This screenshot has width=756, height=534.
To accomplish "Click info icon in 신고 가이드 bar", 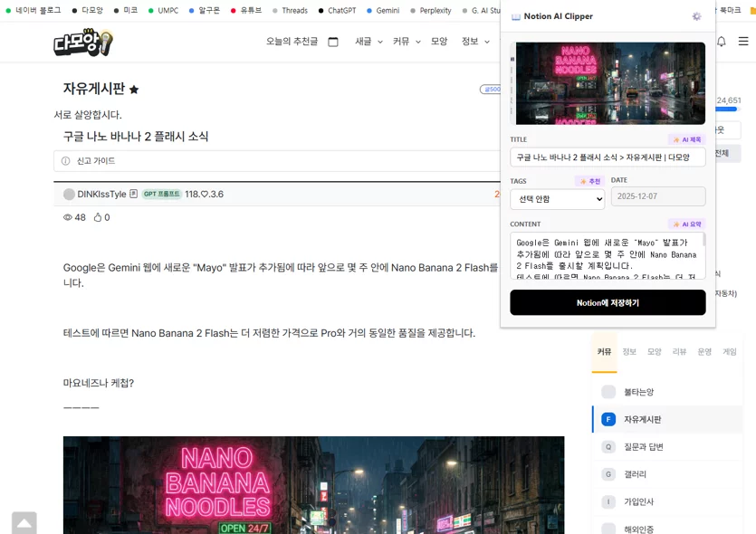I will tap(65, 161).
